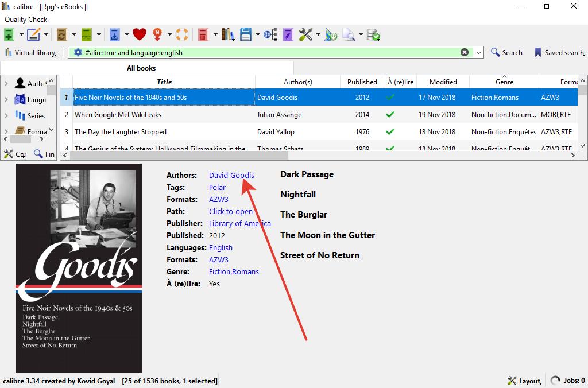This screenshot has height=388, width=588.
Task: Open the Add books dropdown arrow
Action: click(x=21, y=35)
